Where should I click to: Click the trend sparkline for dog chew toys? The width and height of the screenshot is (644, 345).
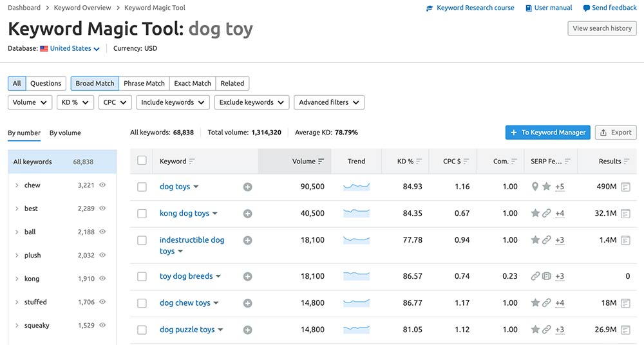[356, 303]
